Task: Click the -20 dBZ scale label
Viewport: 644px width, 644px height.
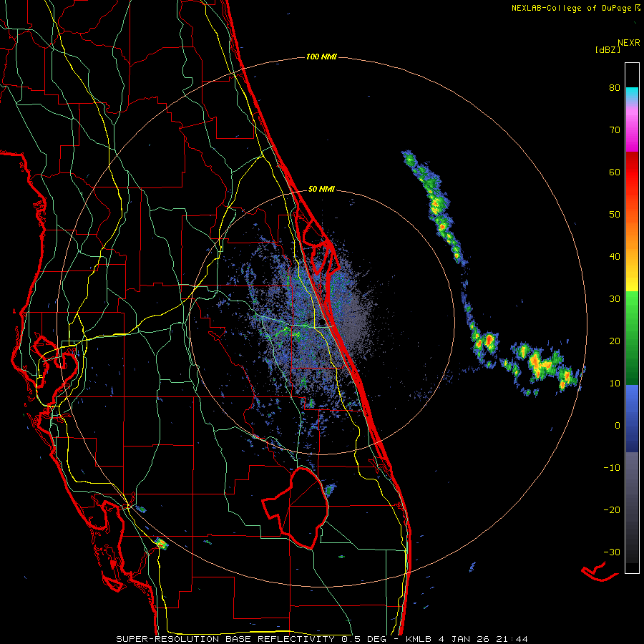Action: 612,509
